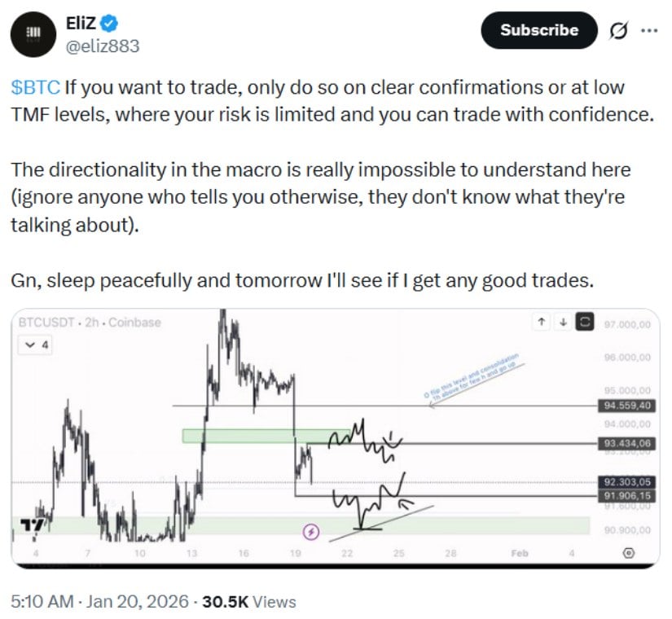Click the purple lightning bolt marker
672x619 pixels.
tap(310, 532)
